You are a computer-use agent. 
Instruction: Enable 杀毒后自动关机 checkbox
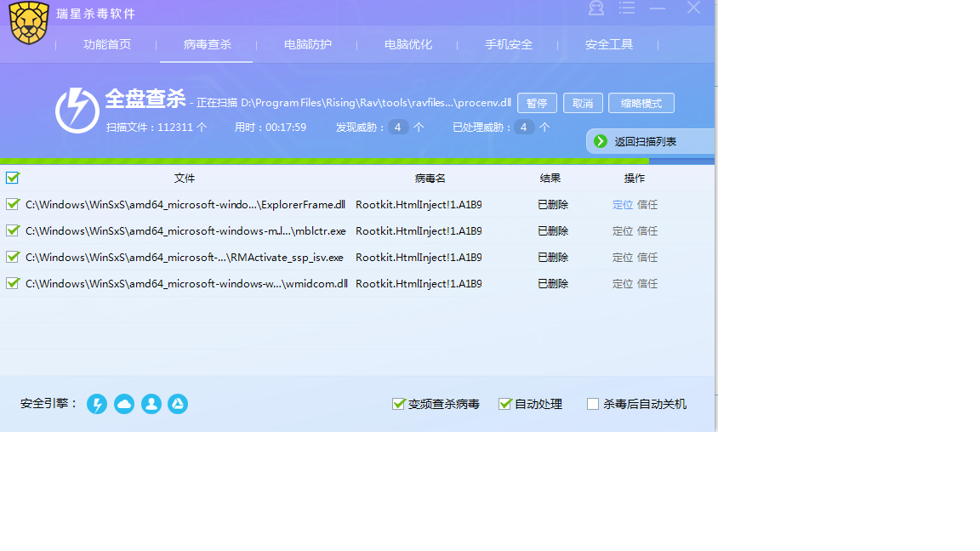(593, 404)
